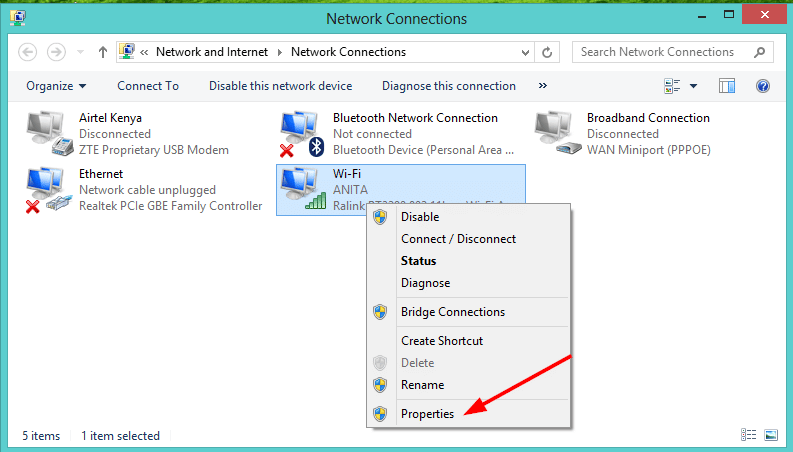Click the ANITA network name text
Image resolution: width=793 pixels, height=452 pixels.
(350, 190)
